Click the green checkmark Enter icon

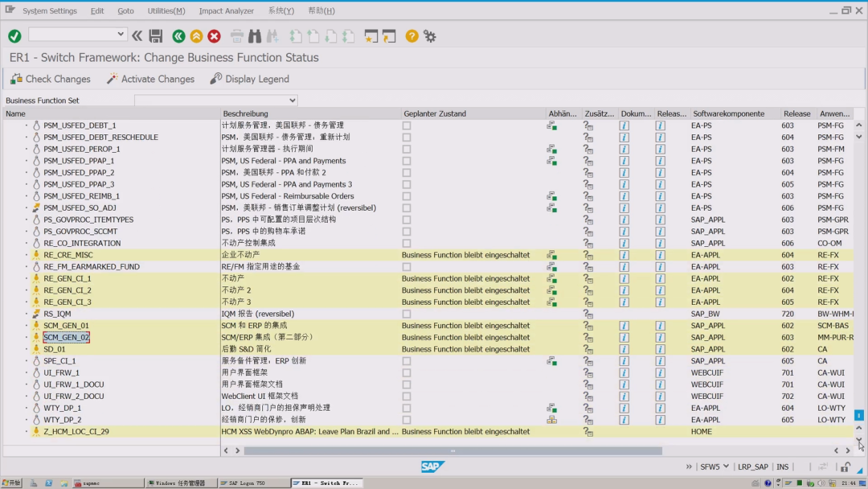tap(15, 36)
